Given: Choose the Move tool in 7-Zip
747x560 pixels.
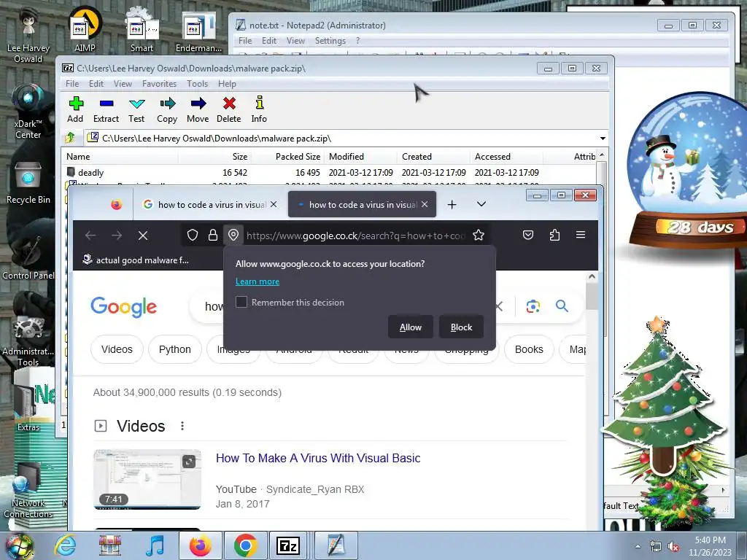Looking at the screenshot, I should coord(198,109).
